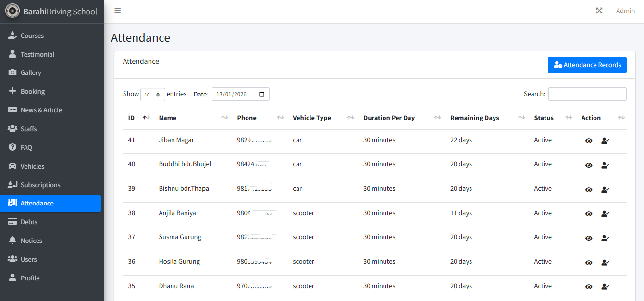644x301 pixels.
Task: Click mark-attendance icon for Jiban Magar
Action: point(605,141)
